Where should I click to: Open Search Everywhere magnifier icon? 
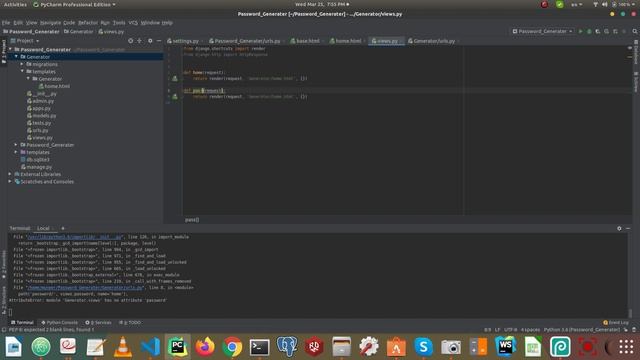(x=635, y=31)
